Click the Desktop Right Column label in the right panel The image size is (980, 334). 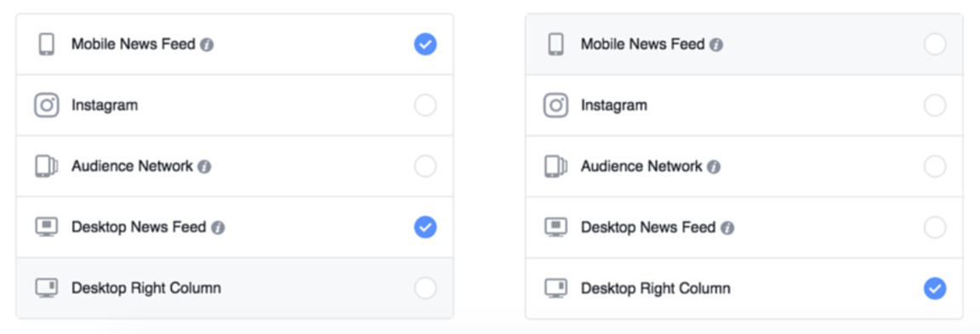(656, 288)
